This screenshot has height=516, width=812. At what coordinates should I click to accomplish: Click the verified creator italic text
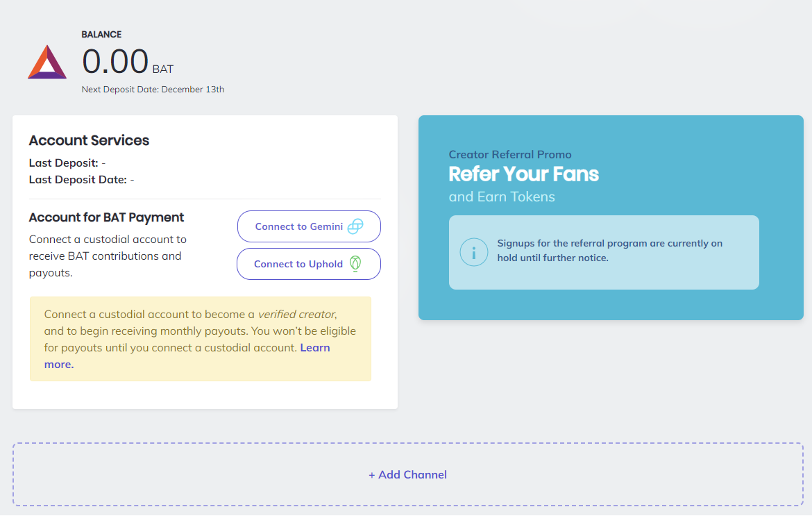point(297,315)
